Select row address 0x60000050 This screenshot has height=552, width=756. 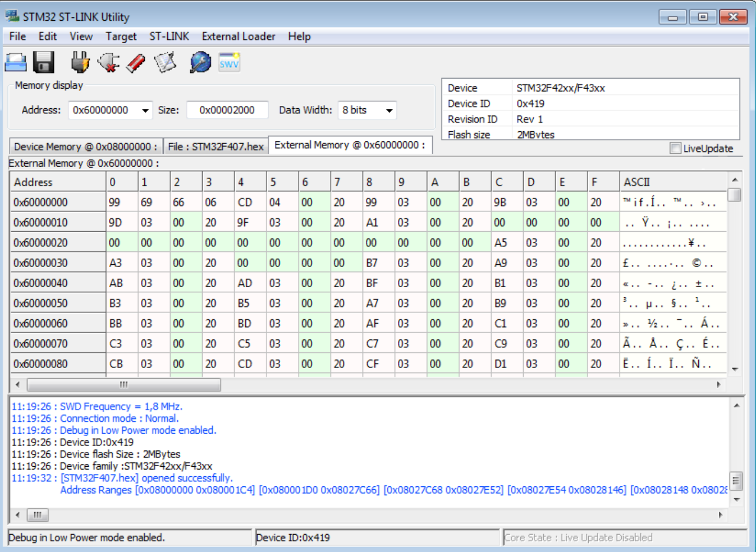[x=58, y=303]
